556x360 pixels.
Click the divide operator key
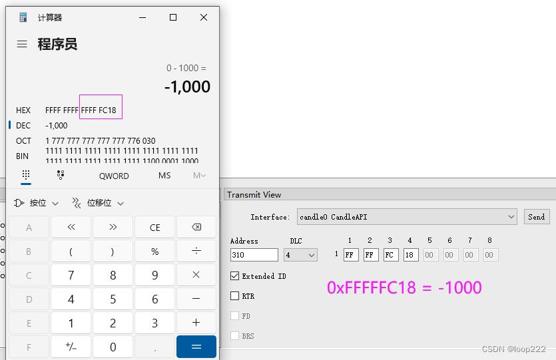coord(196,251)
